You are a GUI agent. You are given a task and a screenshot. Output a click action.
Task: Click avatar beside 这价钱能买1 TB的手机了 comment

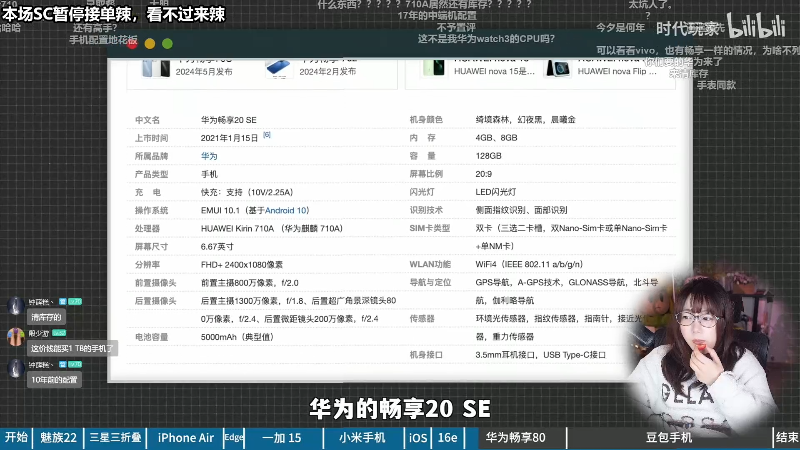(16, 337)
